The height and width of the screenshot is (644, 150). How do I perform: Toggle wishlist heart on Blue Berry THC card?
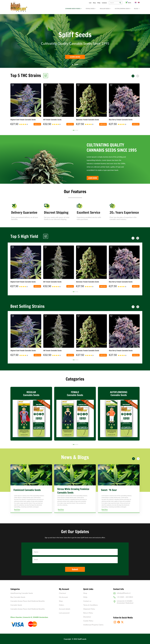click(x=111, y=85)
